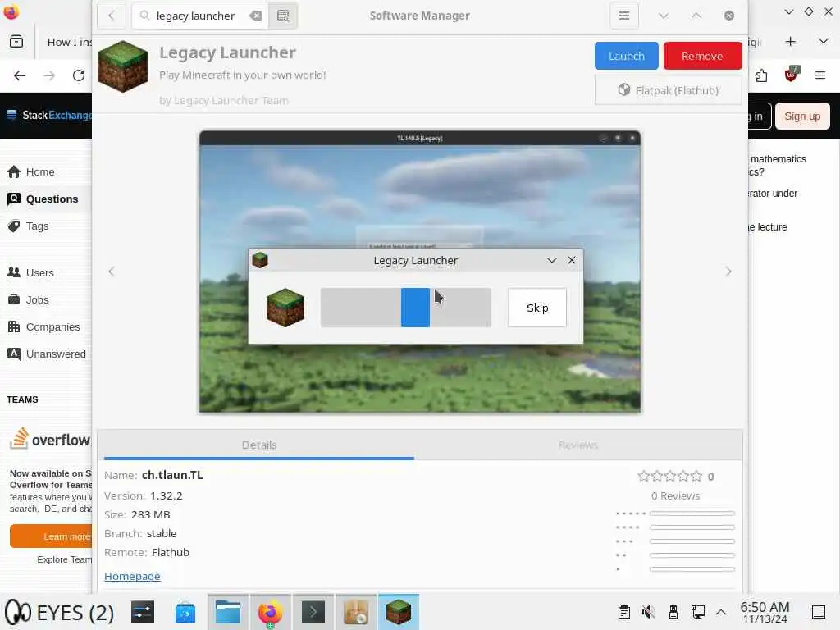Clear the 'legacy launcher' search text

click(x=256, y=16)
